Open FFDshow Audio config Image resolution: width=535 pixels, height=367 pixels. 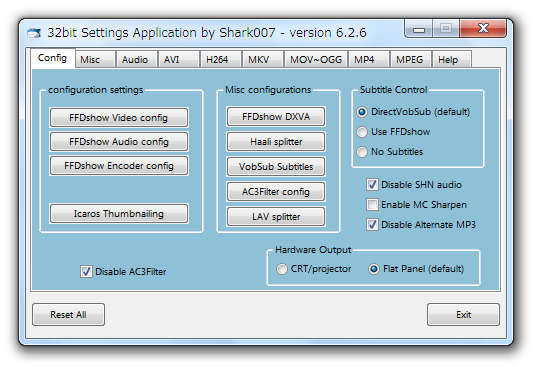coord(119,142)
